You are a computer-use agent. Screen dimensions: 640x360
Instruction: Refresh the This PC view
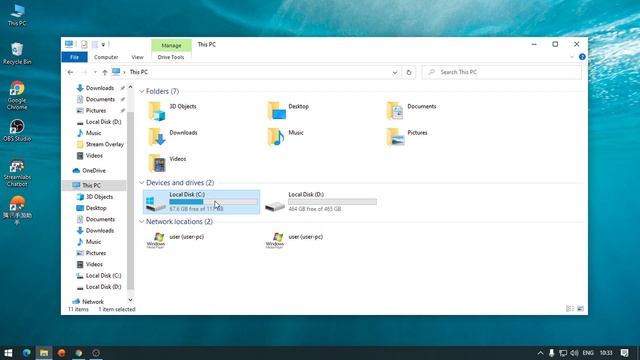(x=409, y=72)
